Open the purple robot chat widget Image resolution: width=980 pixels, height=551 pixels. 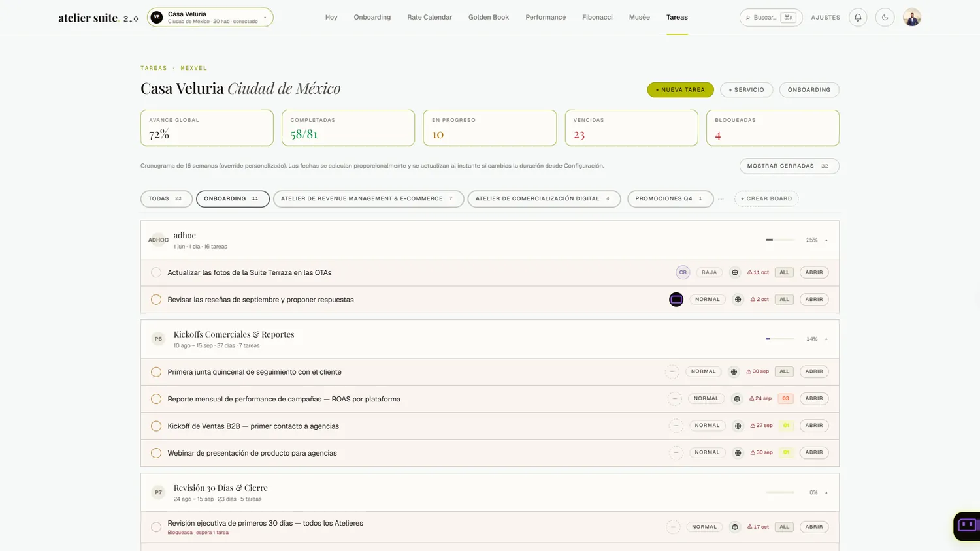(967, 526)
